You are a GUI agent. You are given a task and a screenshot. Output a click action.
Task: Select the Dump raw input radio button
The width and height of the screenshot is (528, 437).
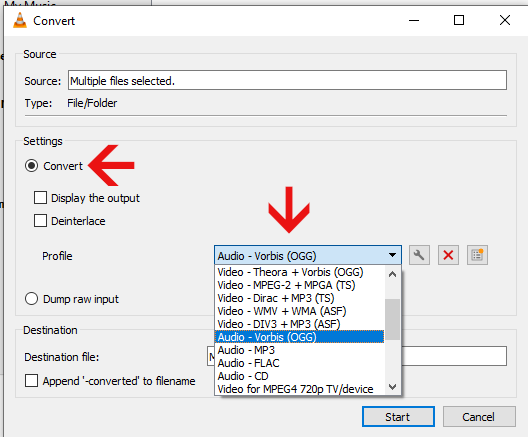(31, 299)
